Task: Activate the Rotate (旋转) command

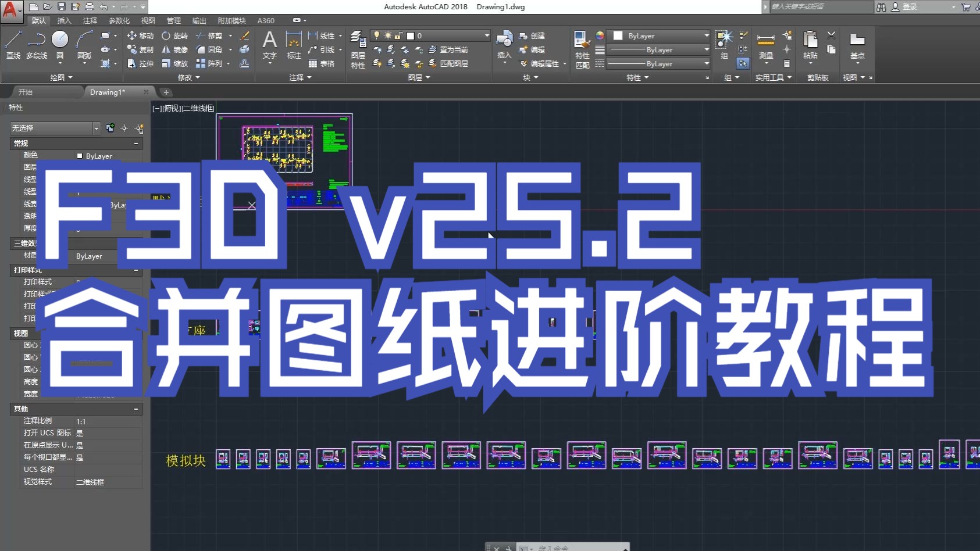Action: coord(175,35)
